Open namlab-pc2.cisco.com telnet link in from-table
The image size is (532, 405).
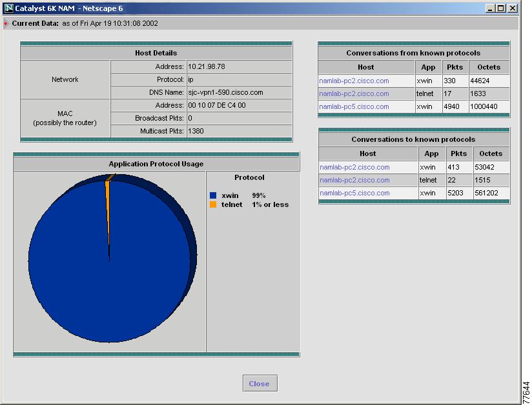click(354, 94)
